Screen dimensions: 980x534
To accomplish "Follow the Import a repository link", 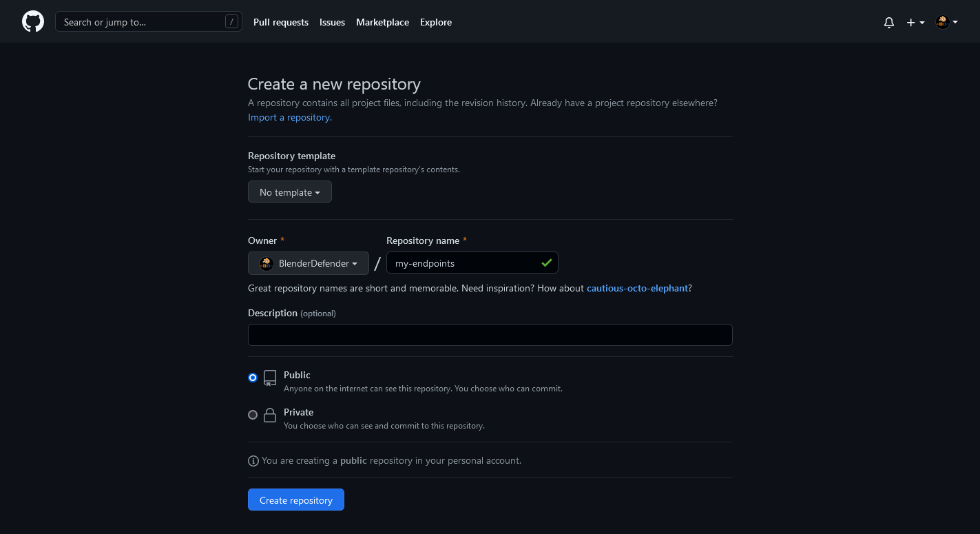I will coord(290,117).
